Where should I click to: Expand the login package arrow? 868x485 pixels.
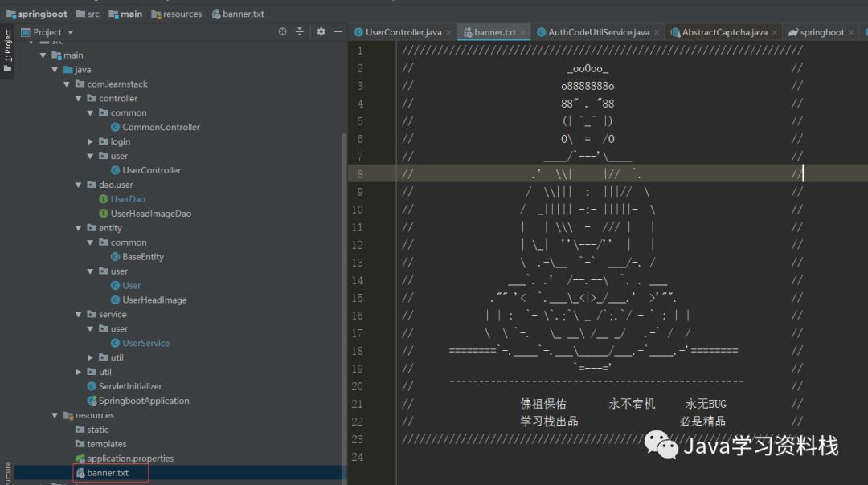coord(90,141)
